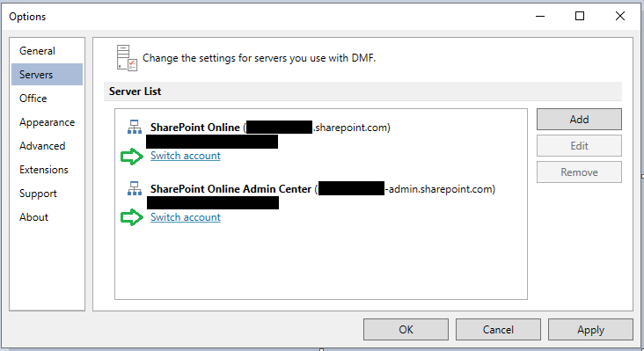Maximize the Options window
Screen dimensions: 644x351
(580, 17)
